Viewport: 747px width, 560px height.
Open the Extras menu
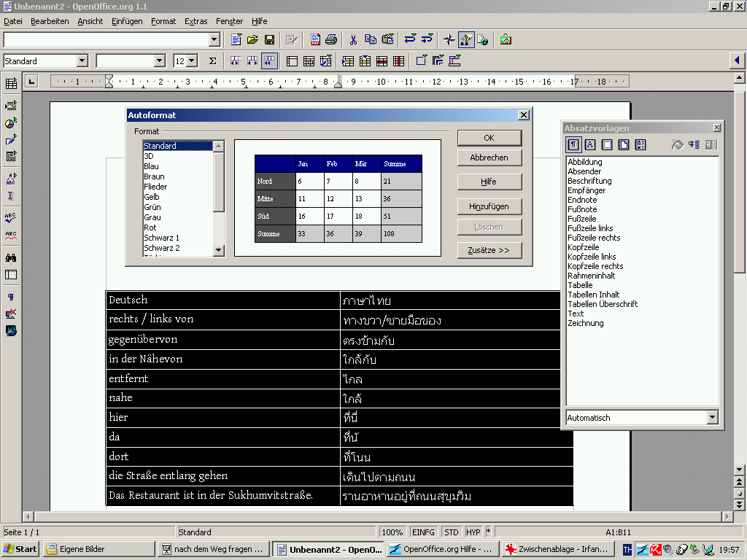(196, 21)
